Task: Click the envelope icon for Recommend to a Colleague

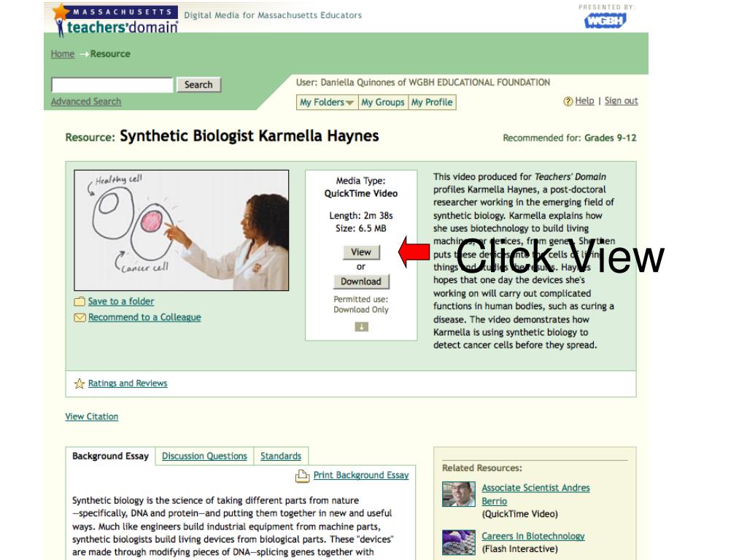Action: coord(80,317)
